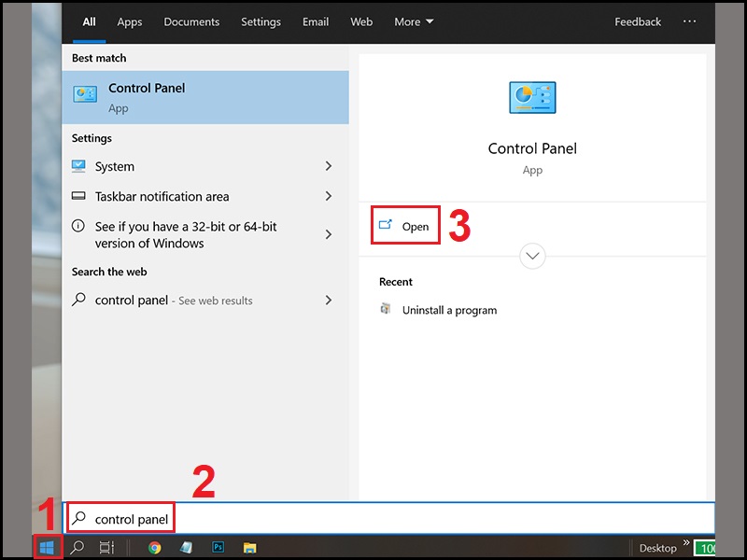Open Task View from the taskbar
Screen dimensions: 747x560
[106, 548]
